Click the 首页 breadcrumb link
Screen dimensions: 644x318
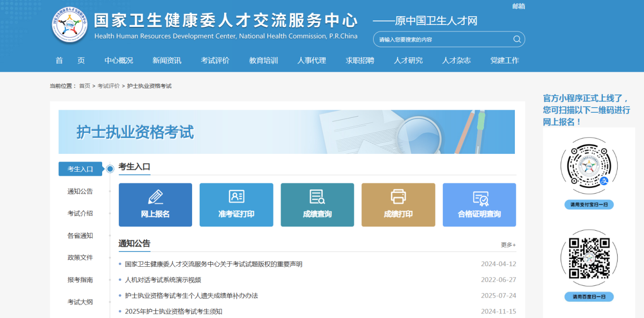coord(84,86)
